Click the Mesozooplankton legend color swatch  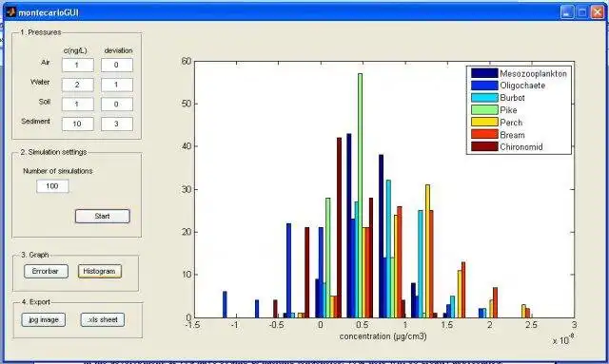484,73
